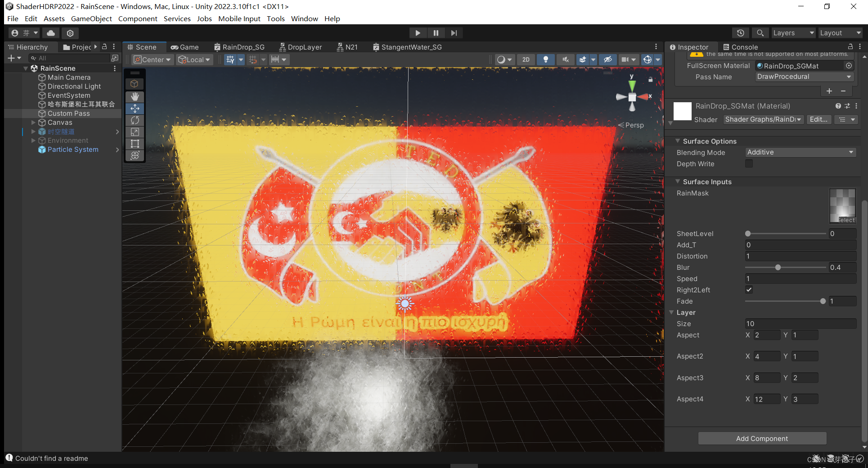Click the custom editor tools cube icon

pyautogui.click(x=135, y=84)
